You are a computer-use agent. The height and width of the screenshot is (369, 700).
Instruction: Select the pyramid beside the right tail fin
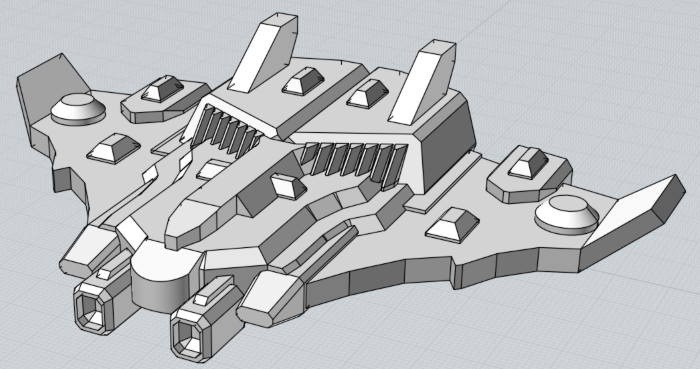367,94
